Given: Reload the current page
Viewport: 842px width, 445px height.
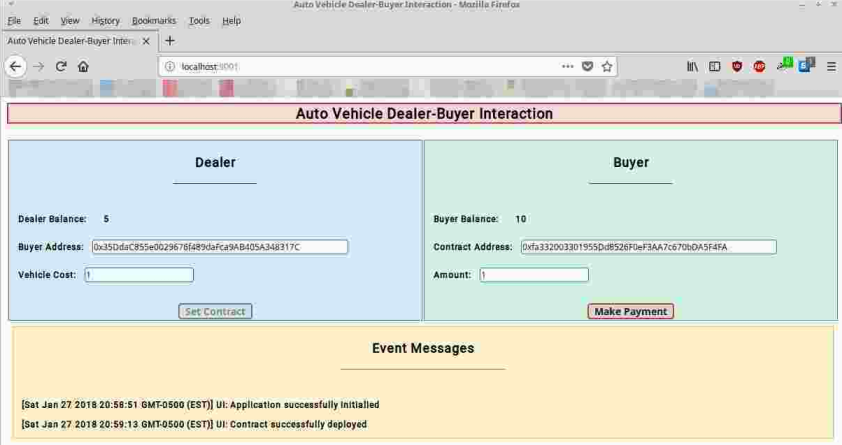Looking at the screenshot, I should (x=61, y=67).
